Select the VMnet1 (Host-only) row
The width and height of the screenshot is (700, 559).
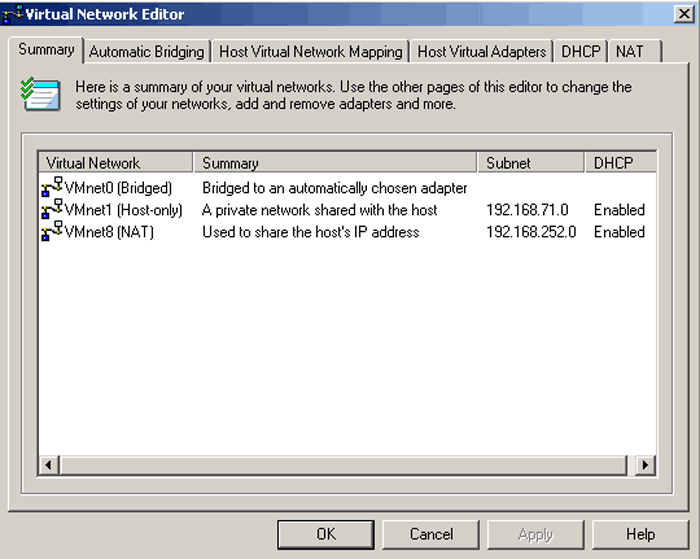click(347, 210)
